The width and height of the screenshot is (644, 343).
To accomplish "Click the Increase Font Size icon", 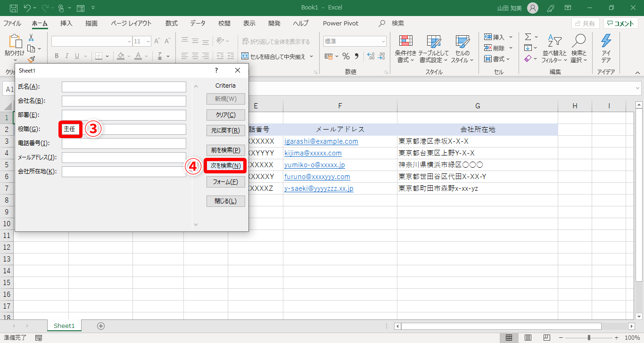I will 157,41.
